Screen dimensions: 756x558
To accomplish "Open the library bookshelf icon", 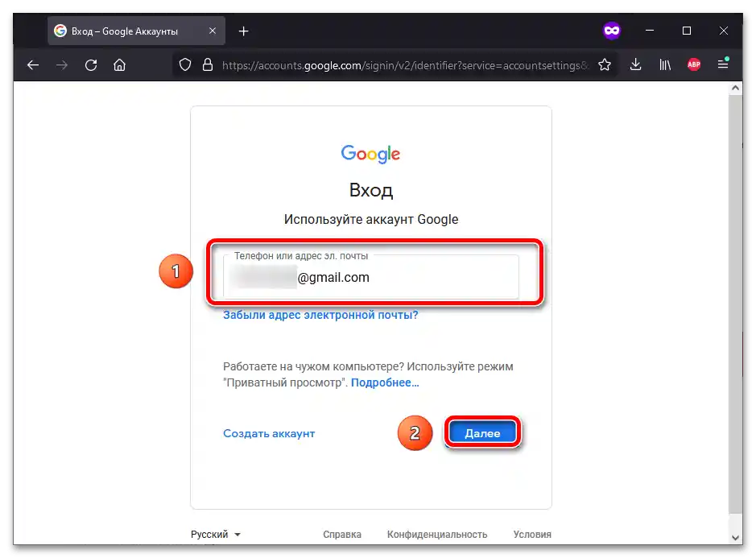I will (x=665, y=64).
